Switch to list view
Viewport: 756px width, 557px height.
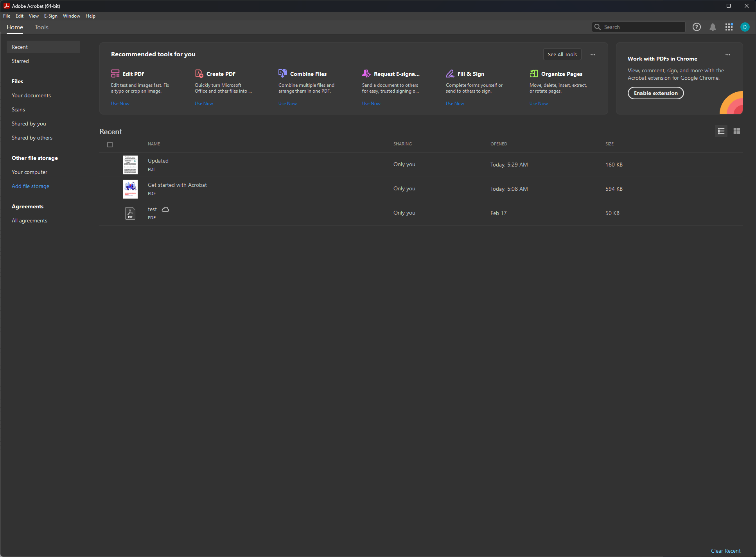pos(721,131)
